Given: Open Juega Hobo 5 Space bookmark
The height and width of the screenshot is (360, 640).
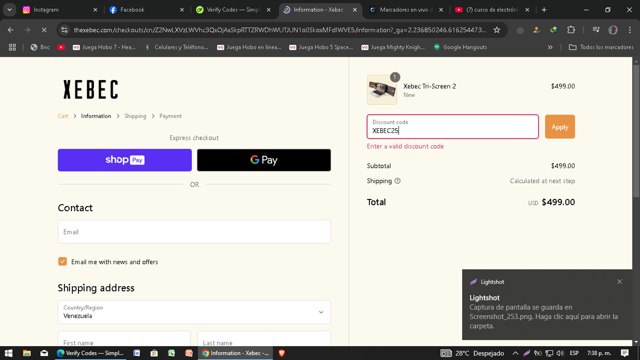Looking at the screenshot, I should tap(321, 47).
